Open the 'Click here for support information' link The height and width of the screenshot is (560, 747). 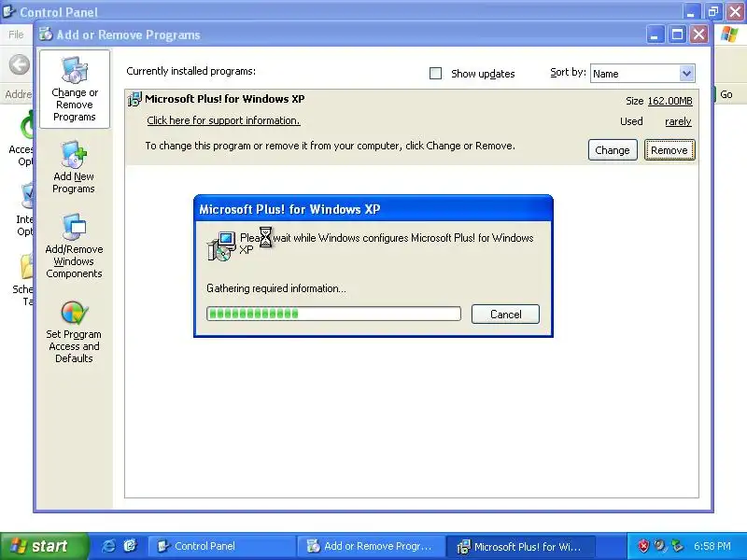(223, 120)
